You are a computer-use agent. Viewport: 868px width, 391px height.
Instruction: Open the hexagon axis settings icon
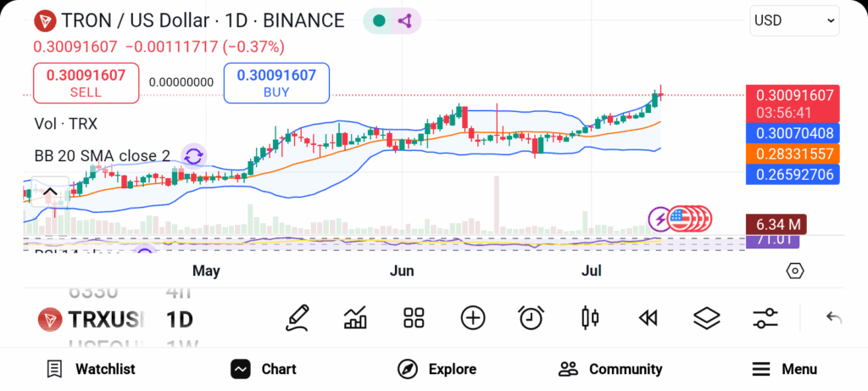795,271
